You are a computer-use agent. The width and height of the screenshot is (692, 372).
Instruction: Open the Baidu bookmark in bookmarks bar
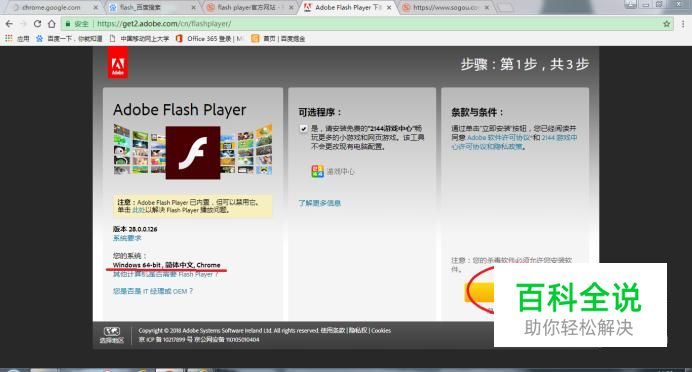69,39
